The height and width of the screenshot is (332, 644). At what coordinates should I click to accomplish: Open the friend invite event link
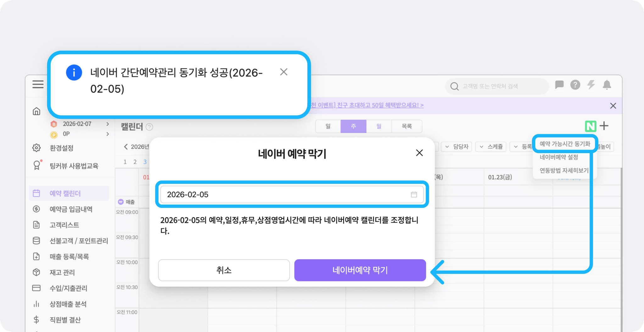(x=367, y=105)
